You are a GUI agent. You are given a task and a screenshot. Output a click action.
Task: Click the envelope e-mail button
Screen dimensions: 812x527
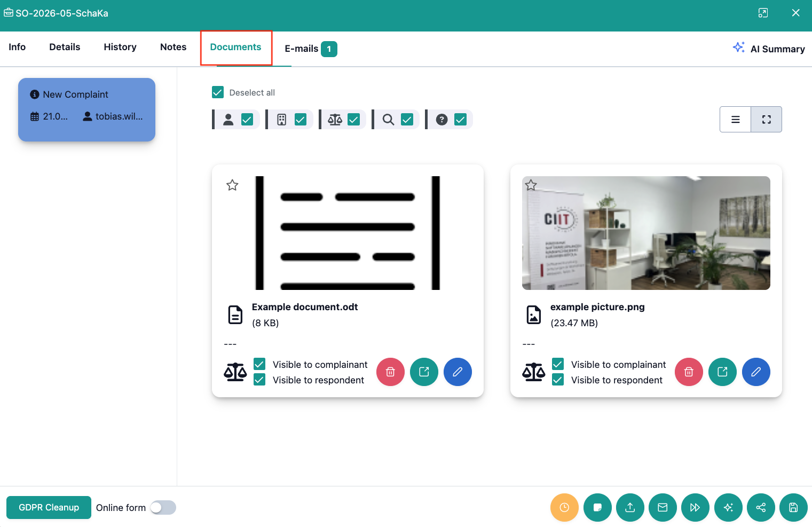coord(663,507)
